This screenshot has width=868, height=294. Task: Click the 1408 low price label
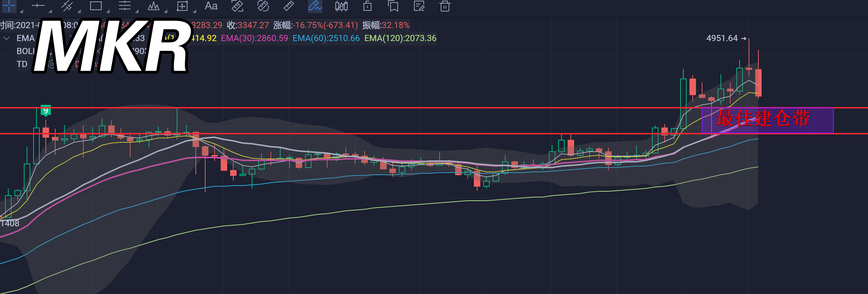(10, 223)
